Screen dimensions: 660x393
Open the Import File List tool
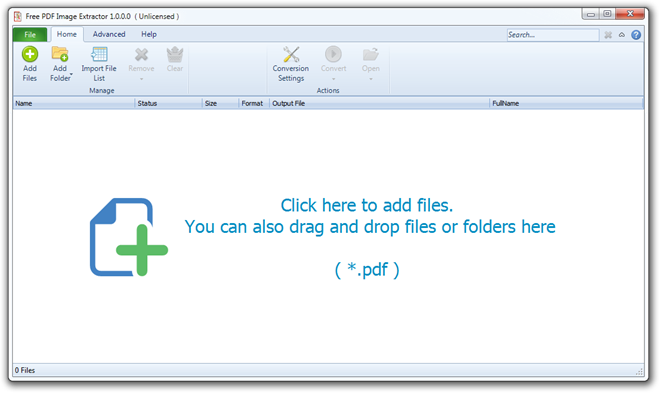pos(99,64)
